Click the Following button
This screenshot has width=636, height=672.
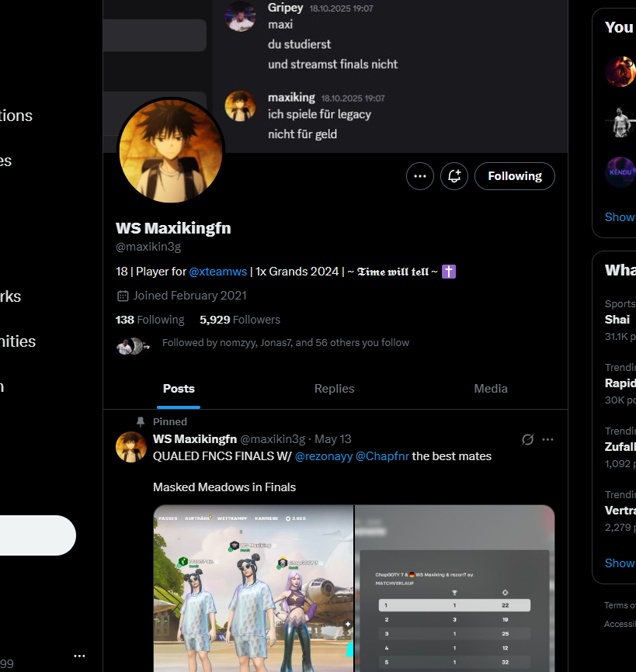(x=515, y=176)
